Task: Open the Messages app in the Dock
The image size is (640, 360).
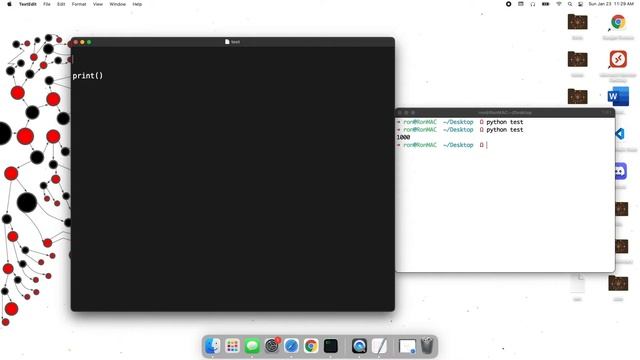Action: point(252,346)
